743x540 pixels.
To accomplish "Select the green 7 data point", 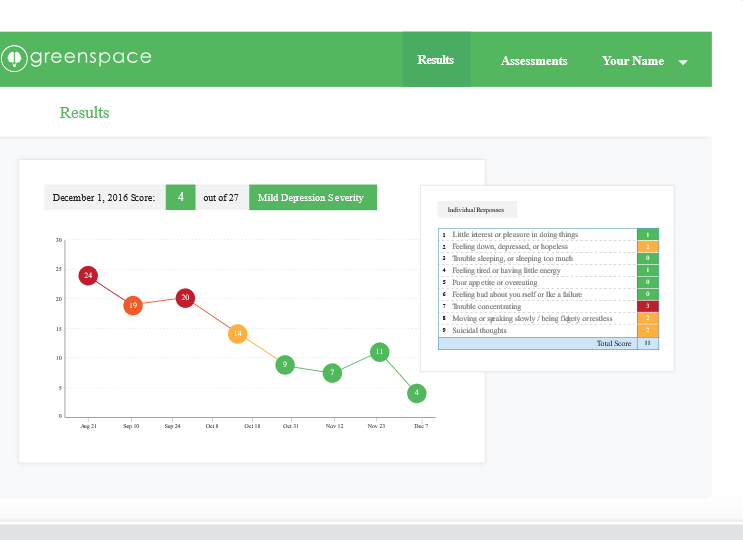I will 332,373.
